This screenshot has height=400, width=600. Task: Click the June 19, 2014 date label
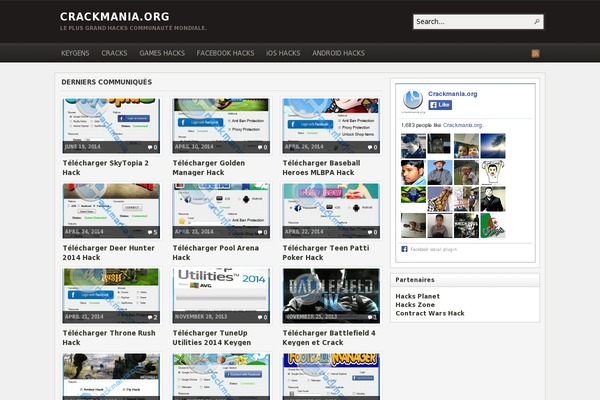point(82,147)
